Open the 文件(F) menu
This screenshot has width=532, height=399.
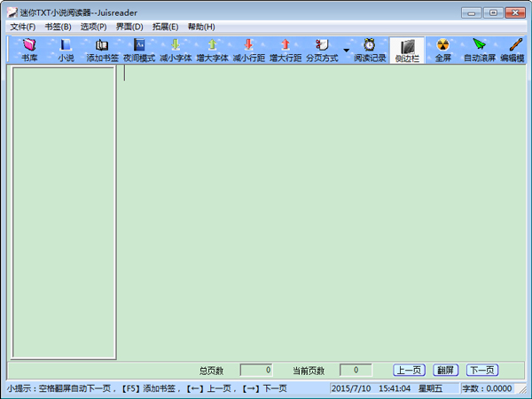click(23, 27)
